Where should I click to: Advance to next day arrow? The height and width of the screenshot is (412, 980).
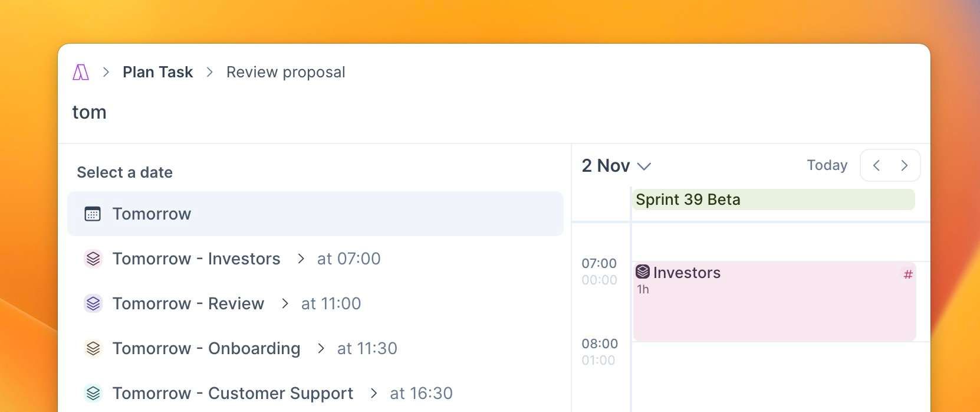pyautogui.click(x=905, y=165)
